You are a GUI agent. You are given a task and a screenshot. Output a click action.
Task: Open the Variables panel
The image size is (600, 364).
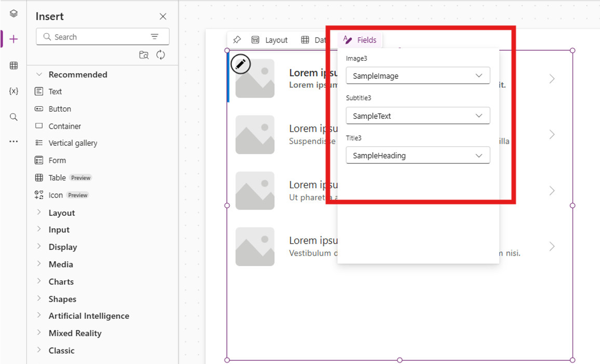pos(13,91)
